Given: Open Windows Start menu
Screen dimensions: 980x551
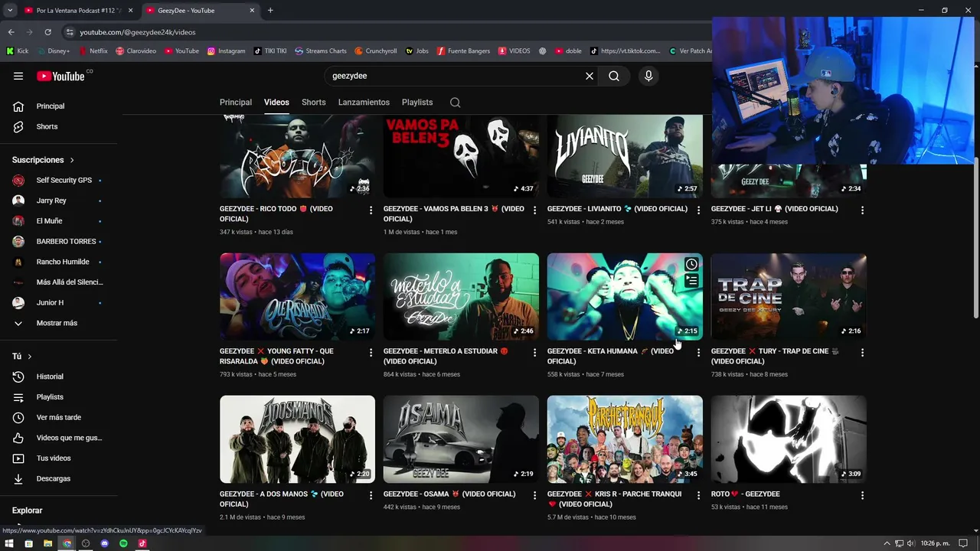Looking at the screenshot, I should 9,543.
